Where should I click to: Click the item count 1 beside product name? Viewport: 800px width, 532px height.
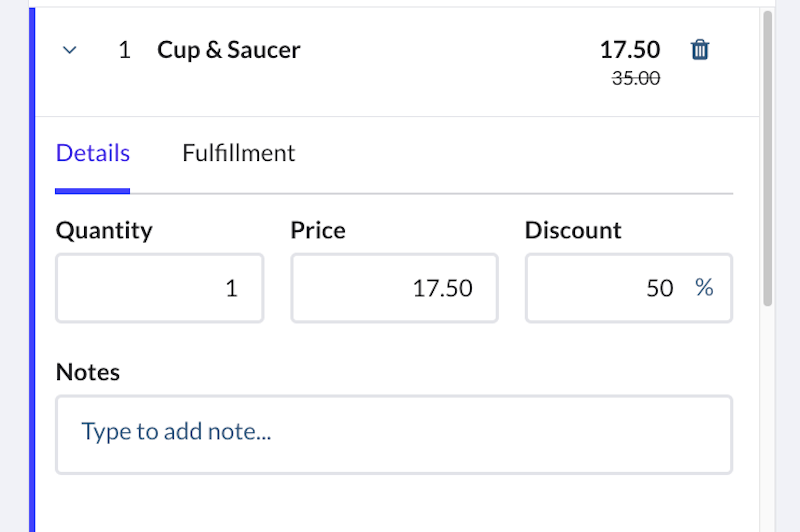click(x=124, y=50)
